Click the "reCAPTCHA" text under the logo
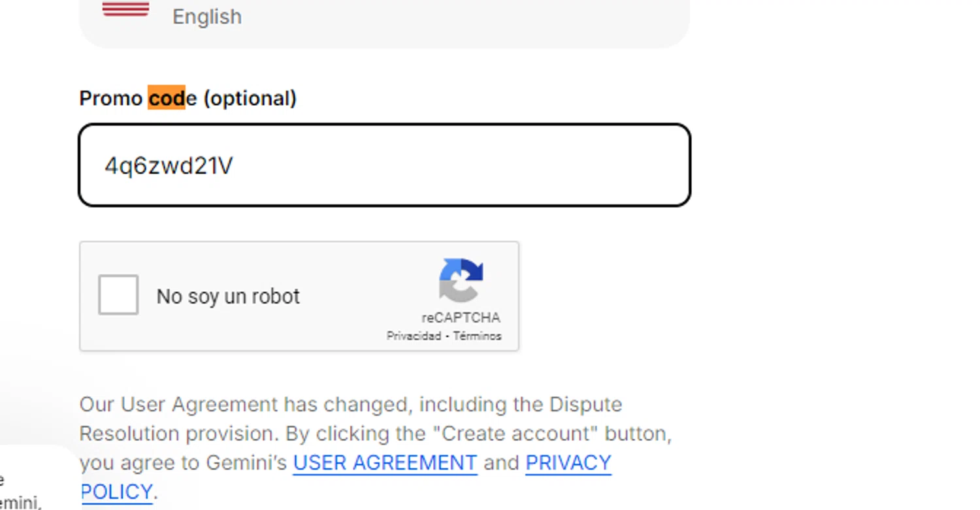Screen dimensions: 980x510 pos(461,318)
